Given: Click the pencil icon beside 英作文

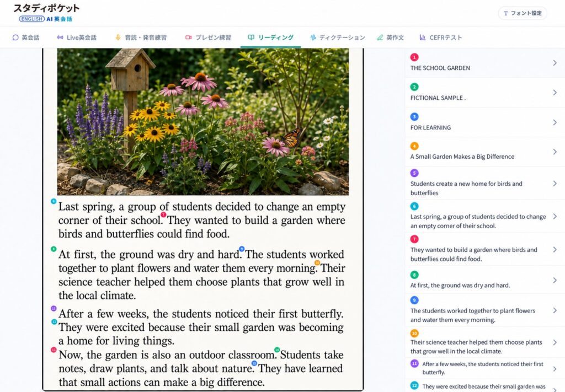Looking at the screenshot, I should (x=380, y=37).
